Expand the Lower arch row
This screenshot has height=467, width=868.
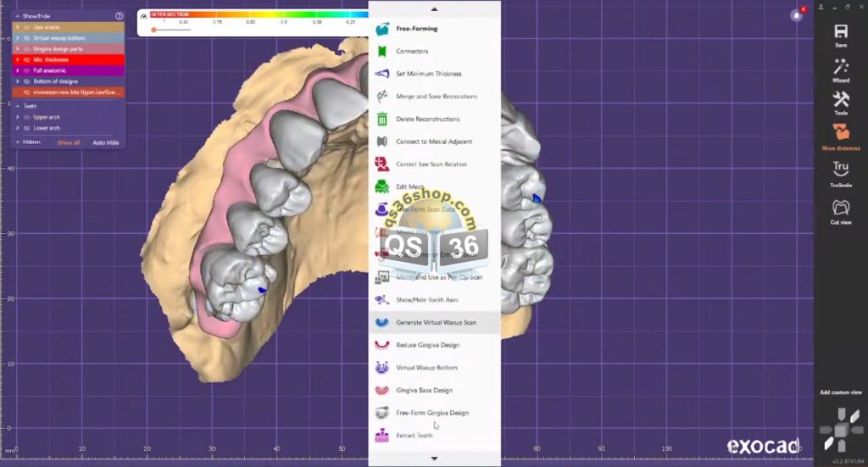[x=18, y=128]
